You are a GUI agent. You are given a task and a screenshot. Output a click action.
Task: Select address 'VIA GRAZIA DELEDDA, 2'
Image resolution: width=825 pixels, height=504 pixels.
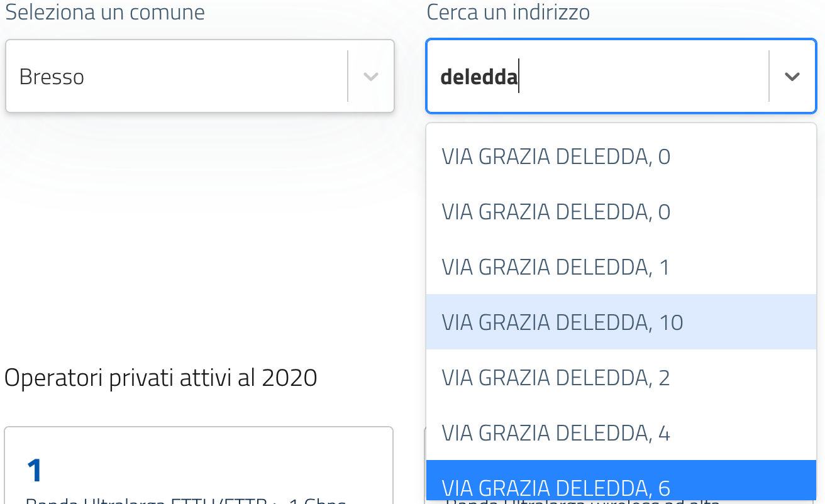coord(556,378)
